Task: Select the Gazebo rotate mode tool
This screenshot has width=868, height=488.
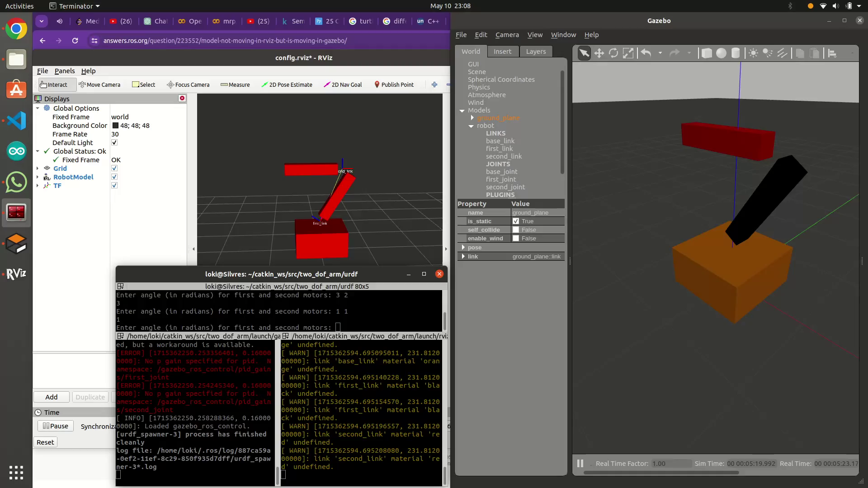Action: [x=613, y=53]
